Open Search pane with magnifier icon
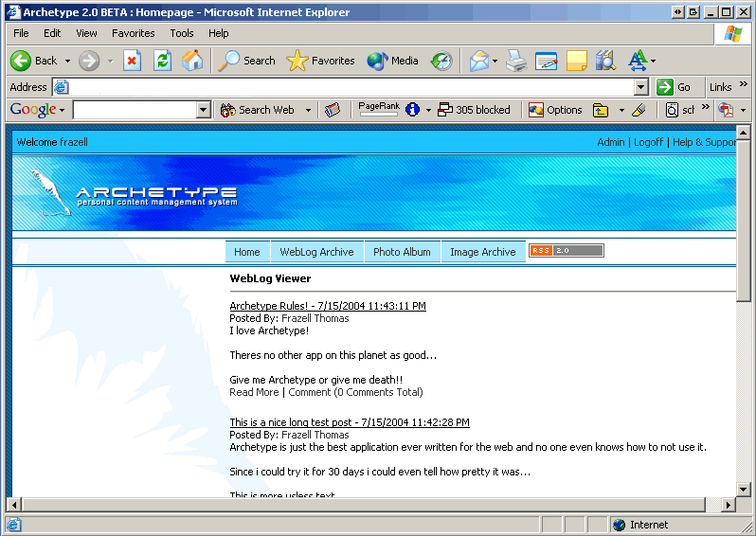 pos(246,61)
